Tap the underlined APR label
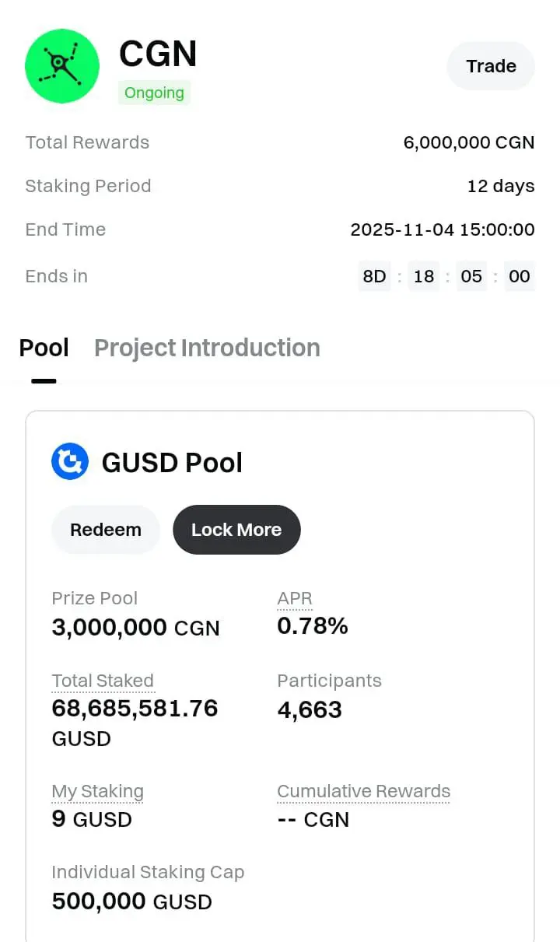 pyautogui.click(x=295, y=599)
